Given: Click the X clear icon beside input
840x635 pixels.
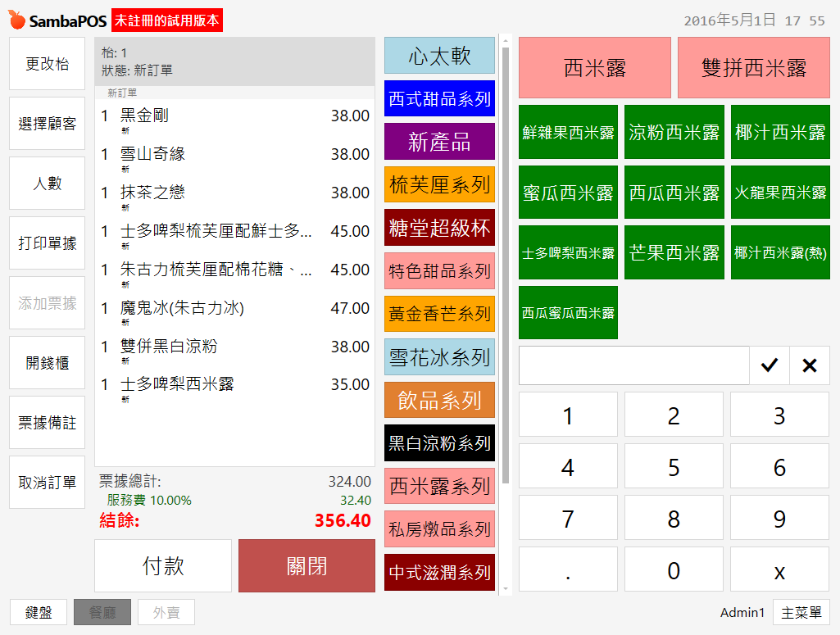Looking at the screenshot, I should point(810,365).
